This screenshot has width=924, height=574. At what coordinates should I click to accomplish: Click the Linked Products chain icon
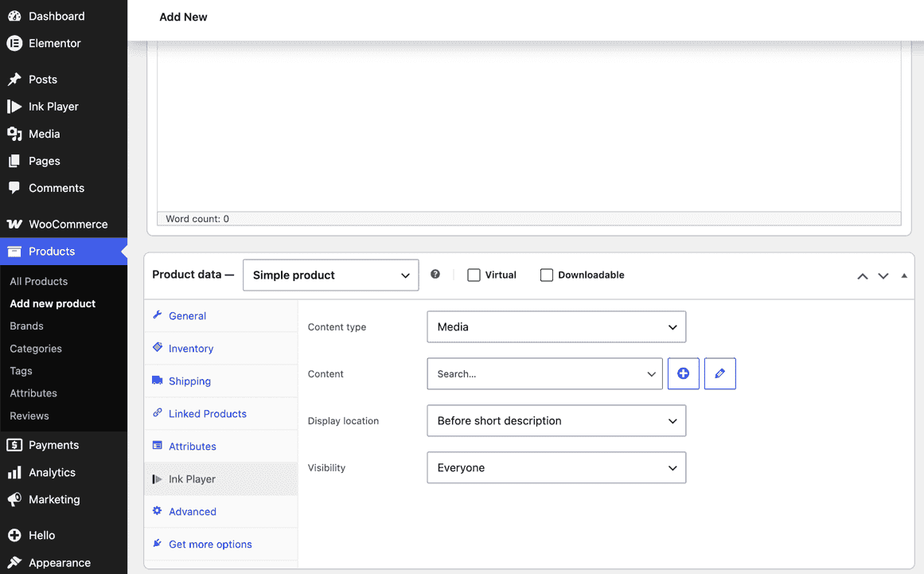pyautogui.click(x=158, y=412)
